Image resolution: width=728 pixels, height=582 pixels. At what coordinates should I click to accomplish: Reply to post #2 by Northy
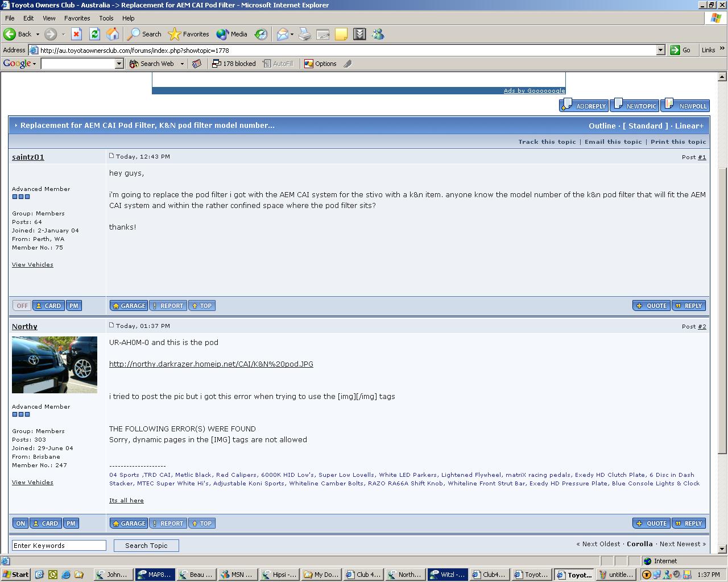pyautogui.click(x=689, y=523)
